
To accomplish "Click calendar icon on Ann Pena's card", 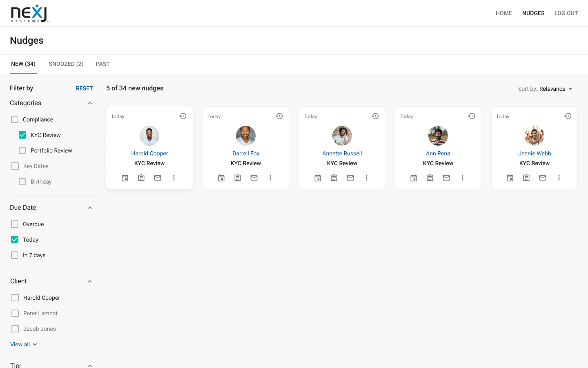I will (414, 178).
